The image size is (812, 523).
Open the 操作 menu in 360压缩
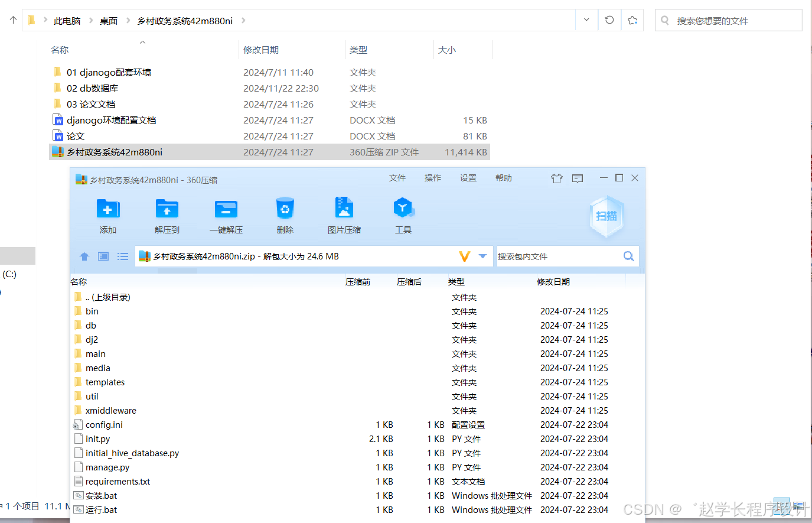click(433, 178)
